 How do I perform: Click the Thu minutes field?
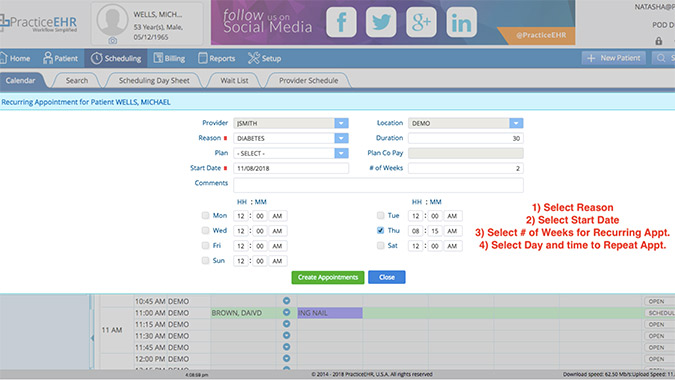(x=435, y=231)
